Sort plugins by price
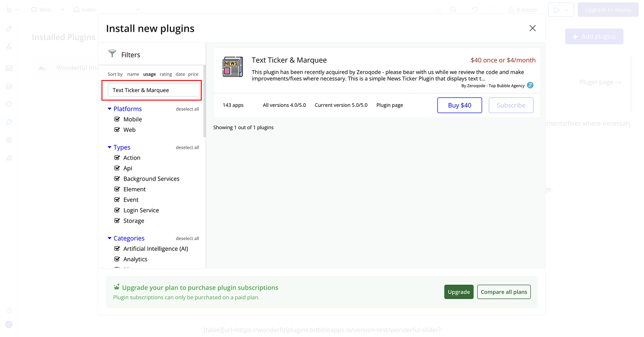 (x=193, y=74)
